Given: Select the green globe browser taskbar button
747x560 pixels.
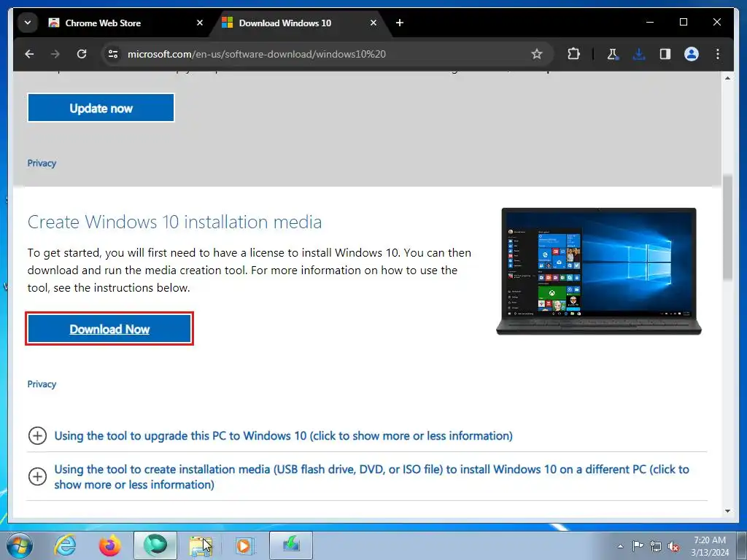Looking at the screenshot, I should (155, 545).
